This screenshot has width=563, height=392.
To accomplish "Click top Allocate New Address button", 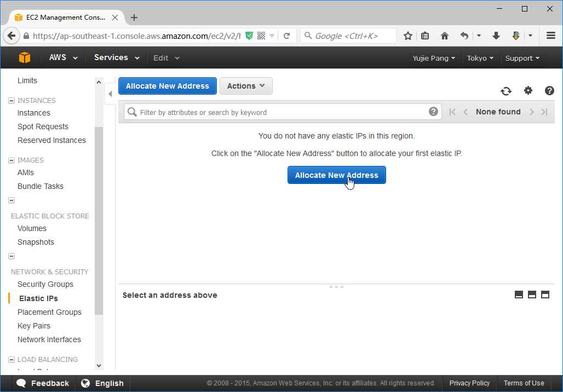I will (168, 86).
